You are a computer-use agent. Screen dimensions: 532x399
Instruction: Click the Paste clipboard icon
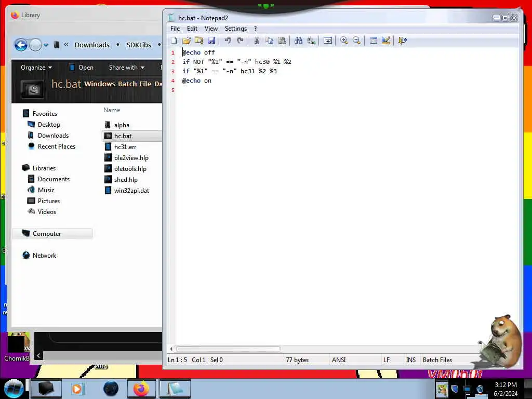coord(282,41)
